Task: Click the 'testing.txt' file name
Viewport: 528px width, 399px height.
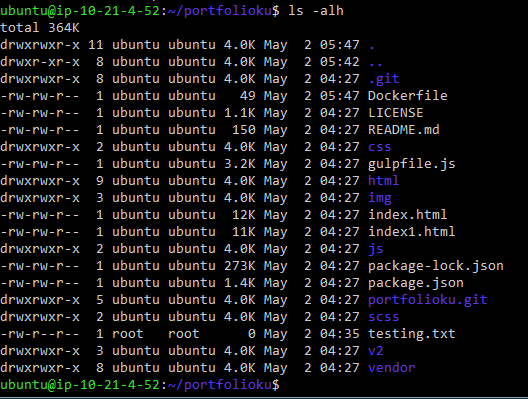Action: (411, 334)
